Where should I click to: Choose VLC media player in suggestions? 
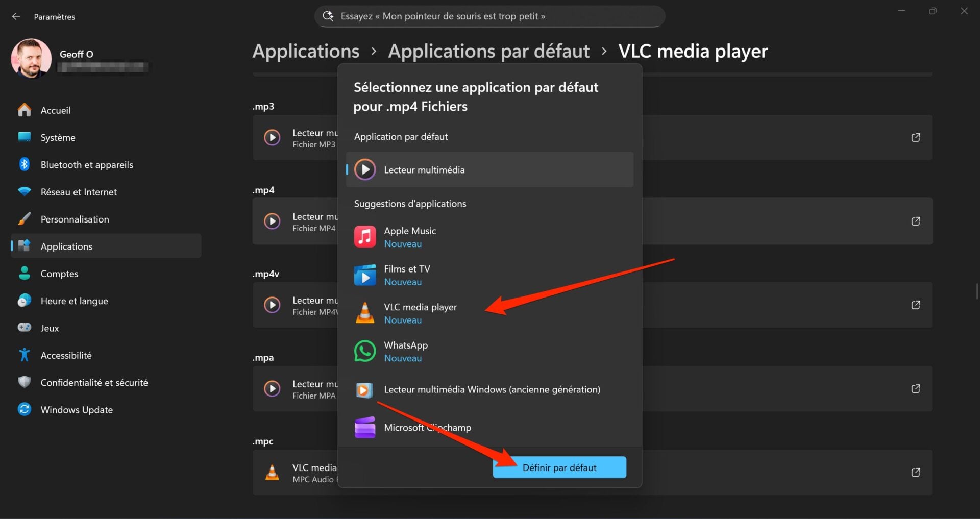[x=489, y=313]
